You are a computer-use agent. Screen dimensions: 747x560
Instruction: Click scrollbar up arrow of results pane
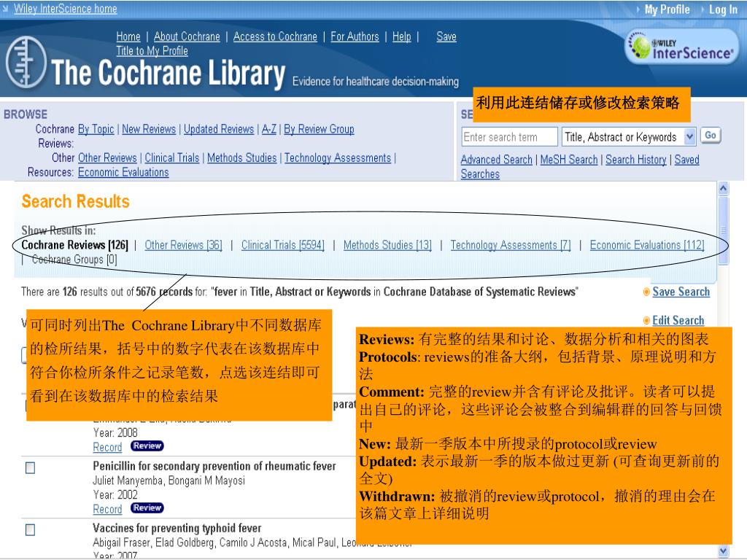723,189
